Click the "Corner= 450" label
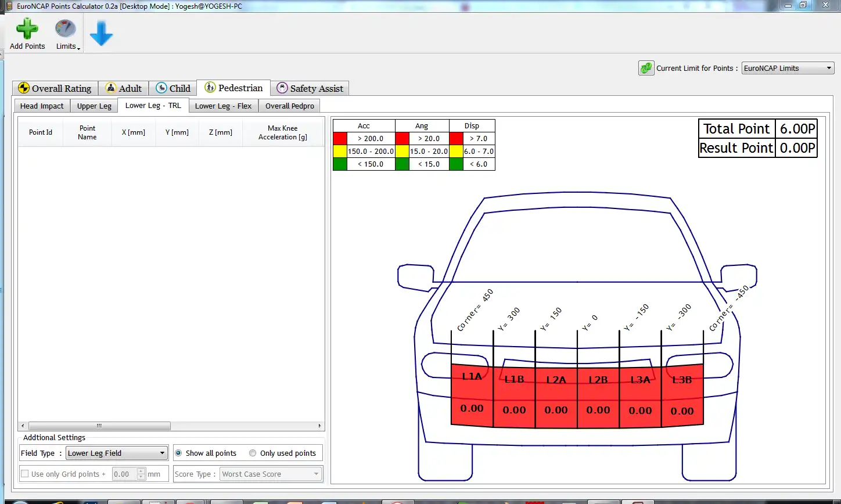The height and width of the screenshot is (504, 841). click(475, 310)
